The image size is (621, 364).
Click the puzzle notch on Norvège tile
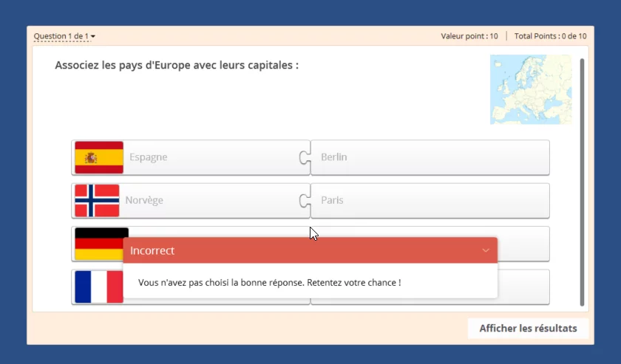(303, 200)
